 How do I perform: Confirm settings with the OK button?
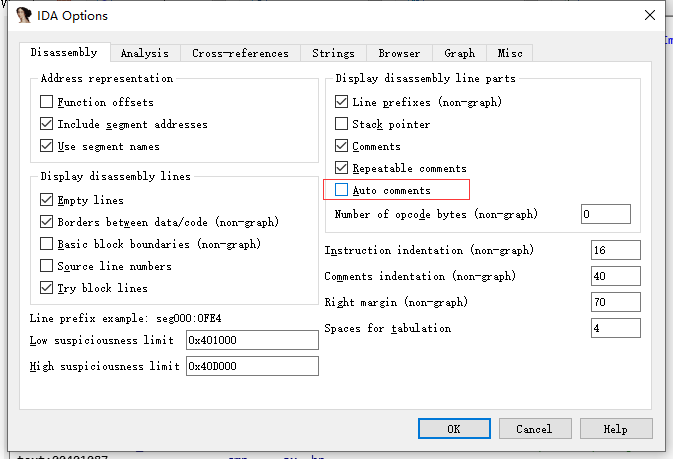pos(454,429)
